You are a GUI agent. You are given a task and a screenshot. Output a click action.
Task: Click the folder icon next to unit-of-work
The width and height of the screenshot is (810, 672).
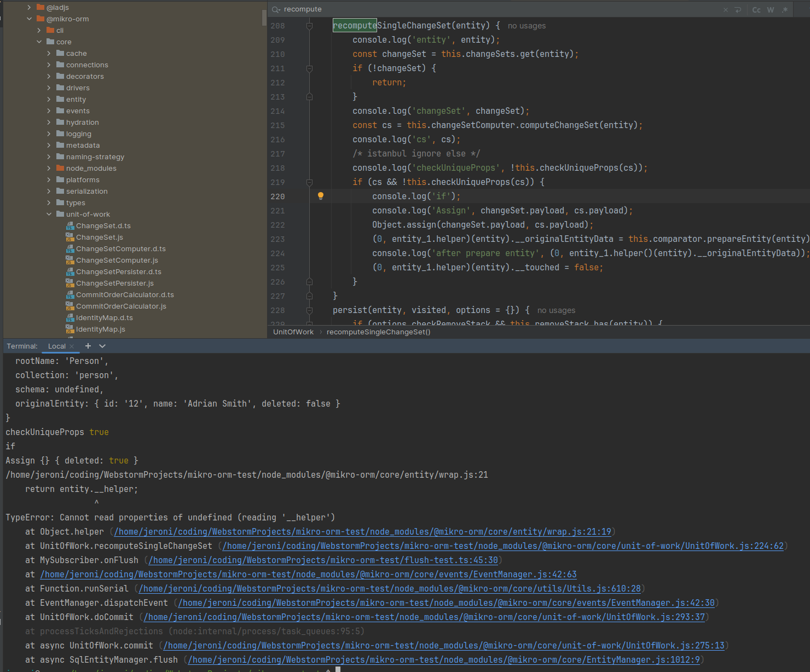[x=60, y=214]
